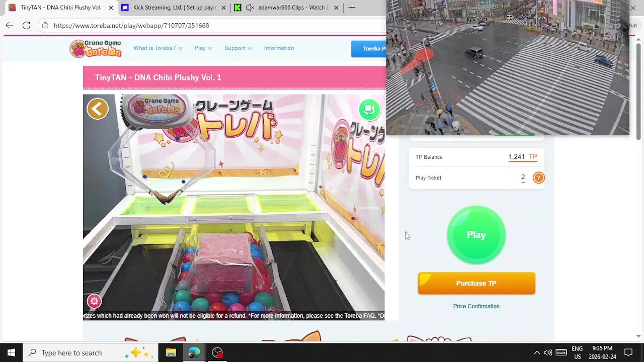Open File Explorer from the taskbar
Screen dimensions: 644x362
[171, 352]
